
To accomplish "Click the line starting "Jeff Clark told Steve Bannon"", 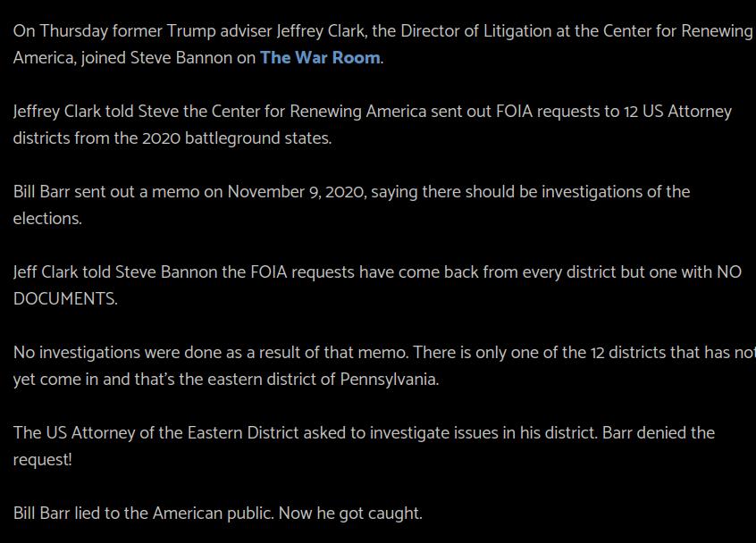I will pos(377,272).
